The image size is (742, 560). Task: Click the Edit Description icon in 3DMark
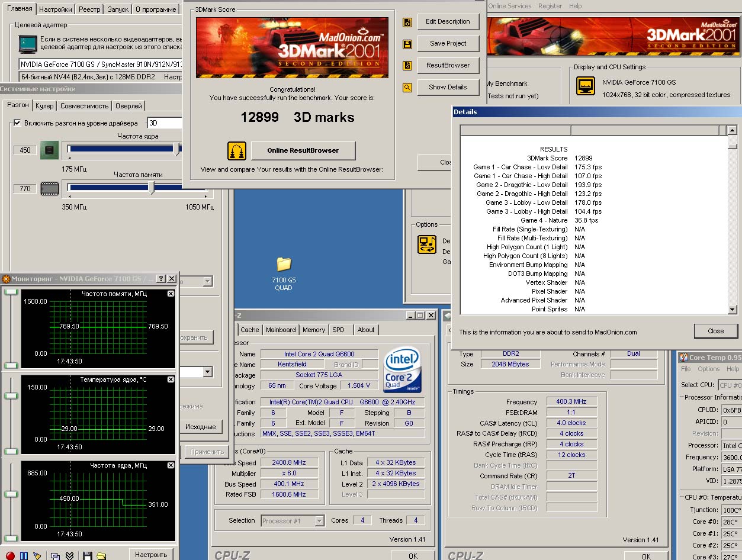[x=407, y=22]
